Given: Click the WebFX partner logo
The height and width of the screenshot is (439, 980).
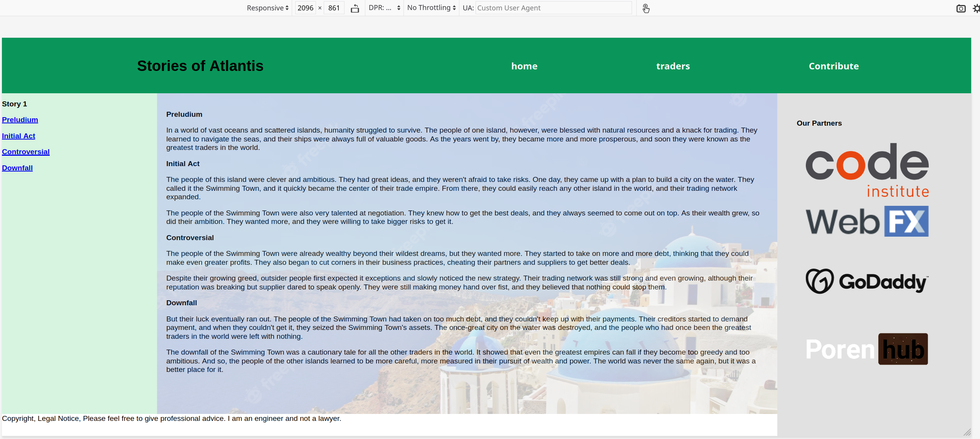Looking at the screenshot, I should tap(867, 221).
